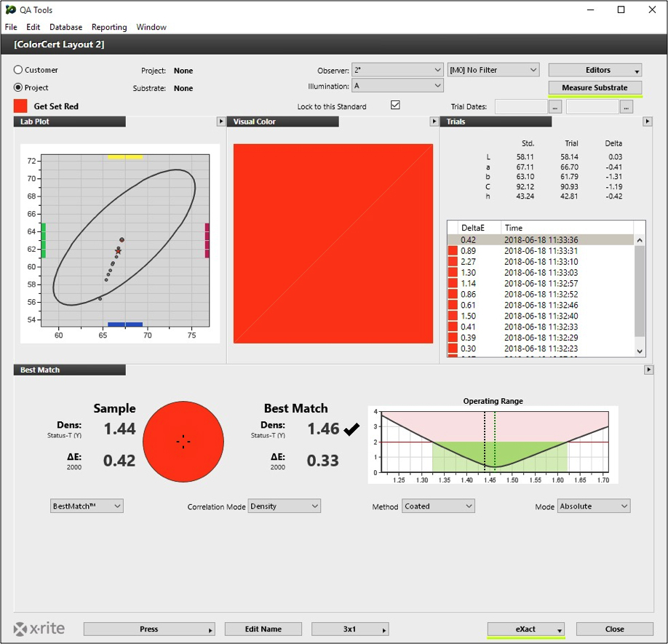Click the Measure Substrate button
The height and width of the screenshot is (644, 668).
coord(595,86)
